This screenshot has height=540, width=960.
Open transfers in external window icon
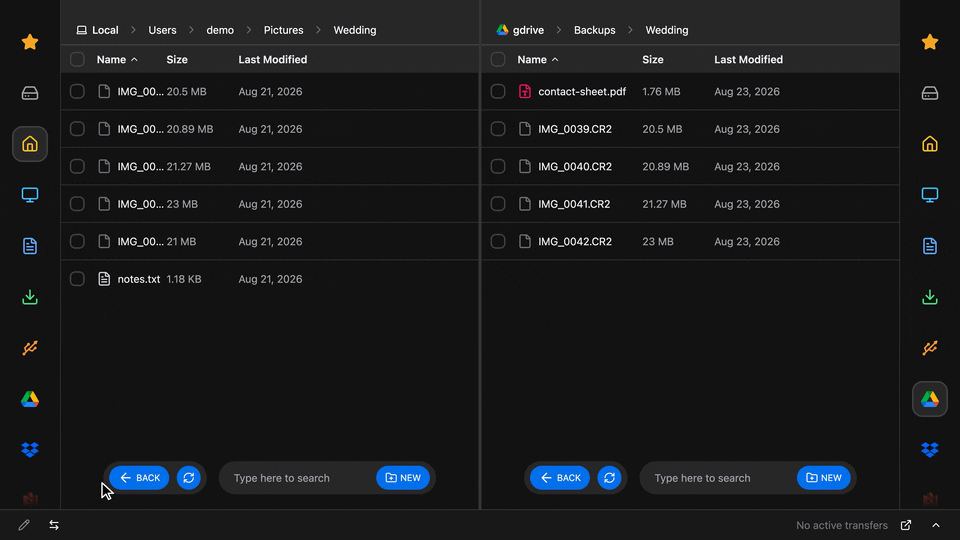pyautogui.click(x=906, y=525)
